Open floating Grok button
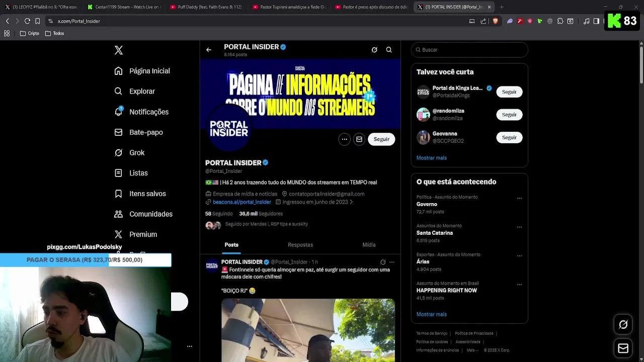Screen dimensions: 644x362 [x=623, y=325]
